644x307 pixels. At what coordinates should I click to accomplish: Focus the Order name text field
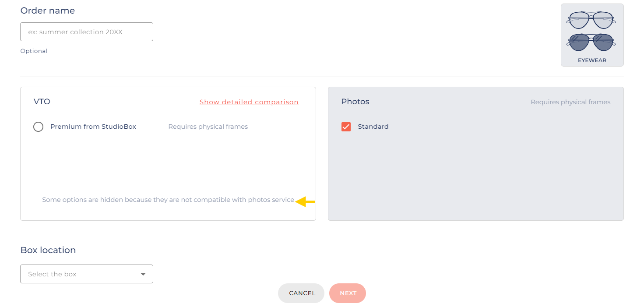click(86, 32)
